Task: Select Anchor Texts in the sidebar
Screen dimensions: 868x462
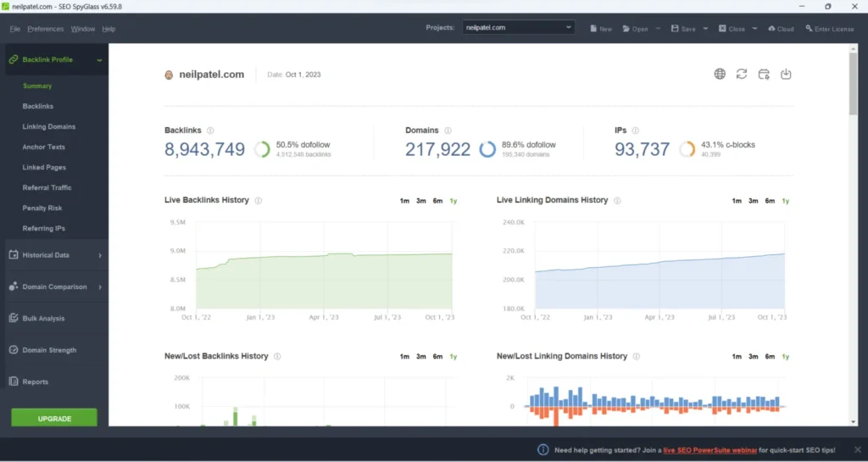Action: [43, 148]
